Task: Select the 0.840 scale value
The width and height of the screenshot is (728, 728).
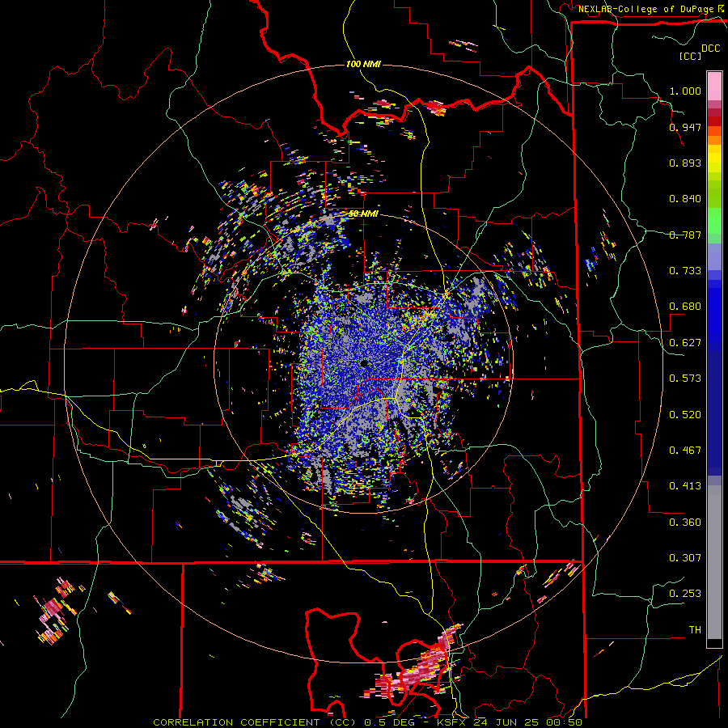Action: point(685,199)
